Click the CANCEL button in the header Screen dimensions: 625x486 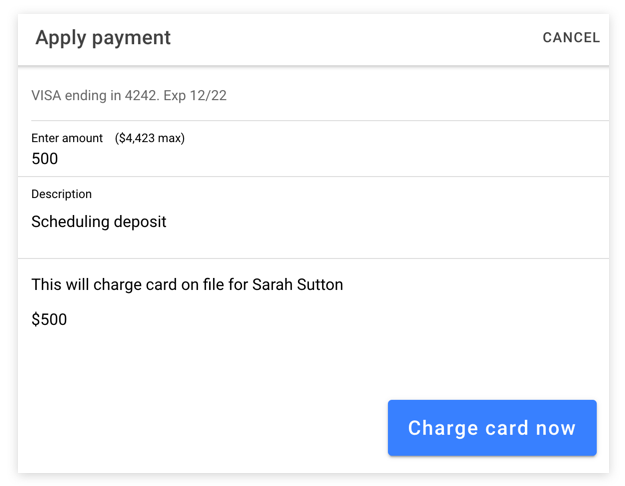571,37
